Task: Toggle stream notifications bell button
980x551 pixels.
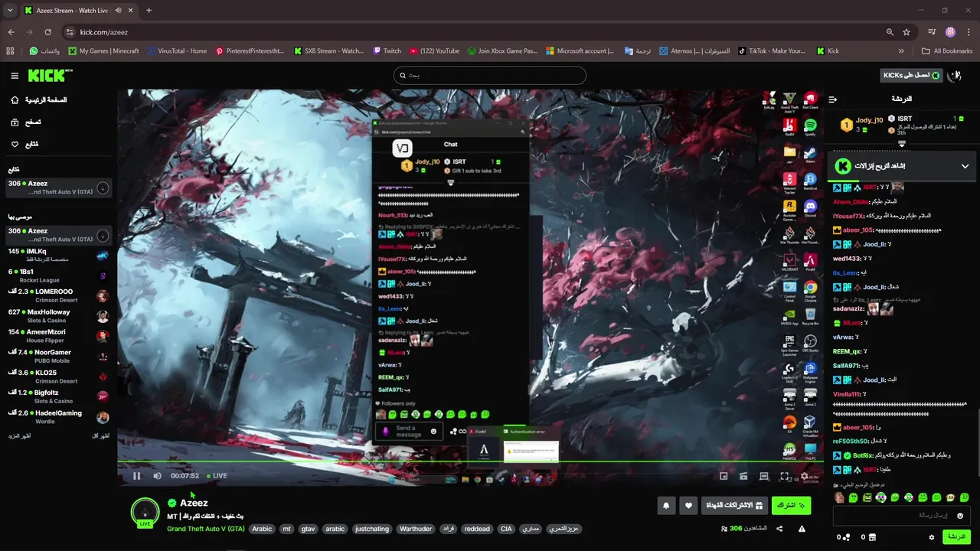Action: 666,505
